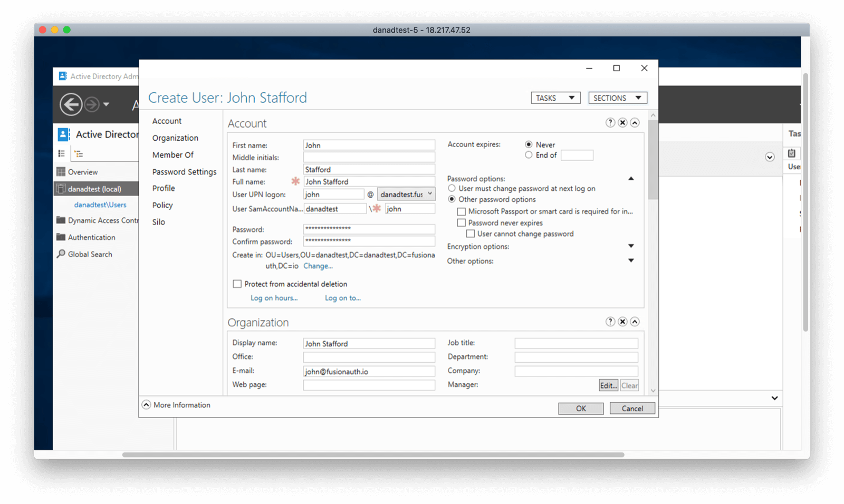Expand More Information
Image resolution: width=844 pixels, height=504 pixels.
pos(146,405)
